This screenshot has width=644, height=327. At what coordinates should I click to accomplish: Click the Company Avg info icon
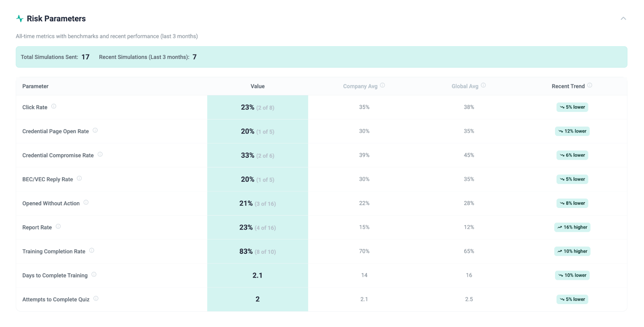[382, 85]
